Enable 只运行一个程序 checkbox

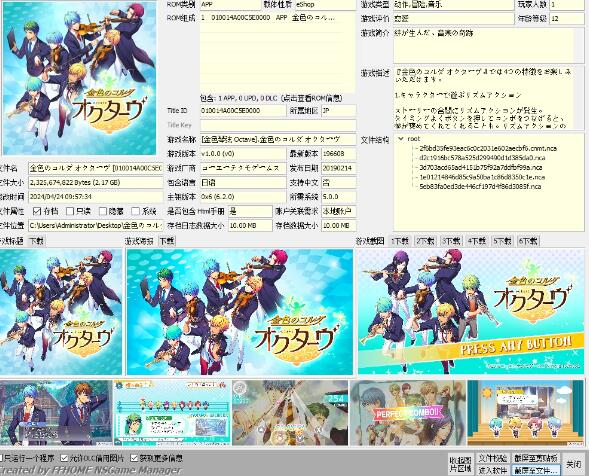tap(1, 458)
